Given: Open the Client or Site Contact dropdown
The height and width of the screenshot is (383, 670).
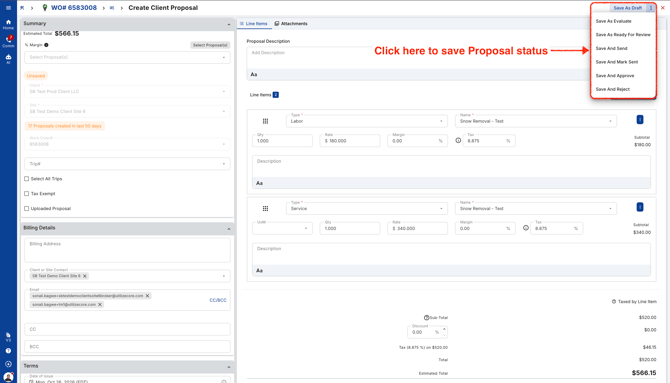Looking at the screenshot, I should click(x=127, y=276).
